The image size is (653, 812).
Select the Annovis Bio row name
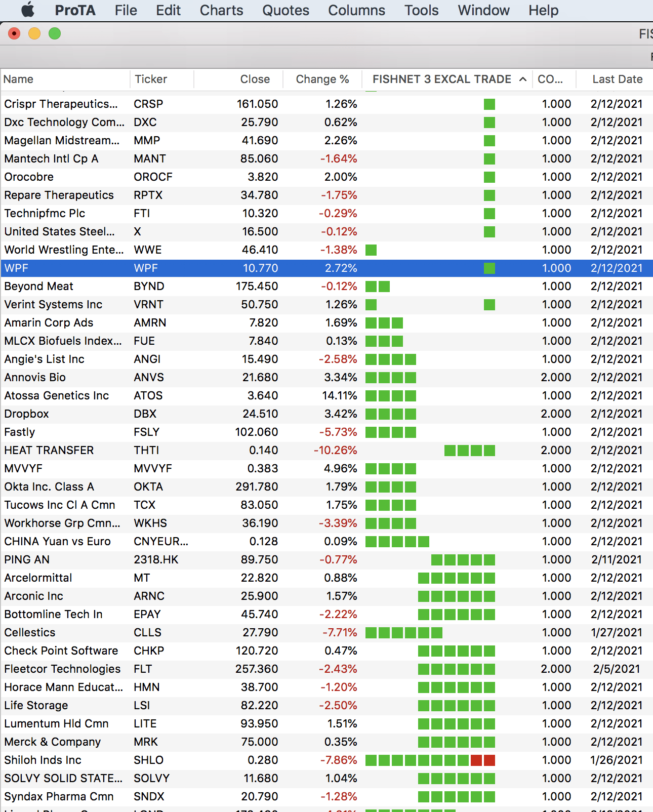(35, 377)
